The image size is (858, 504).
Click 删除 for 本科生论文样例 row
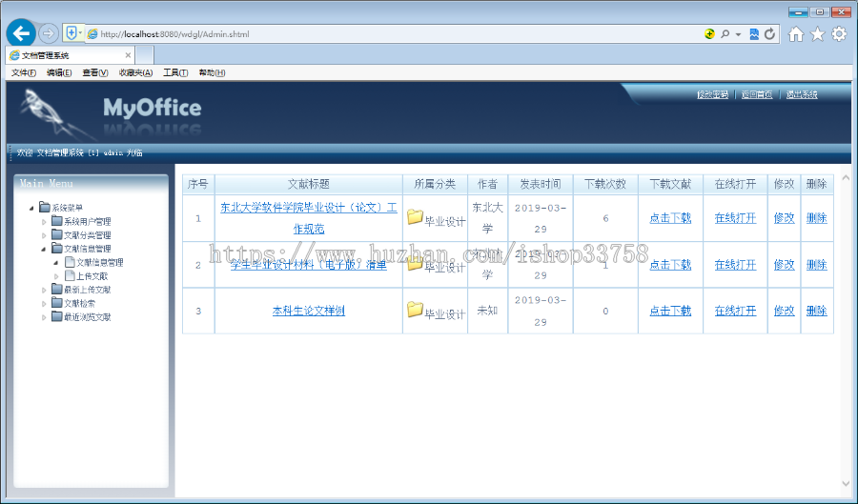(x=816, y=311)
